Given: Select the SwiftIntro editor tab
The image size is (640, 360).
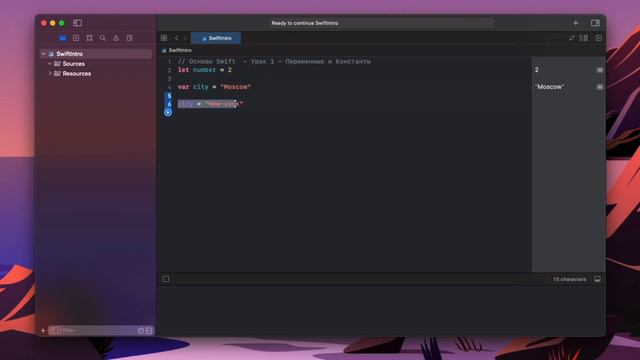Looking at the screenshot, I should point(216,38).
